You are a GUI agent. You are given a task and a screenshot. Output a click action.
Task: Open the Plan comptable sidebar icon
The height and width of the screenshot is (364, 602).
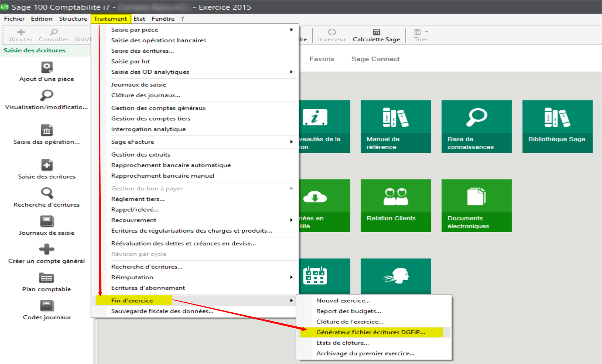[47, 278]
